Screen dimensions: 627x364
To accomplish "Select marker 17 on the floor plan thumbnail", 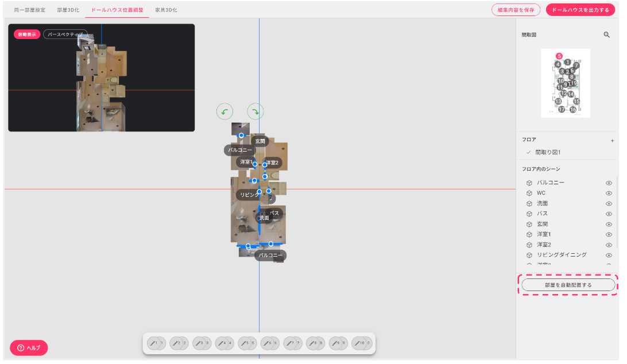I will (x=562, y=109).
